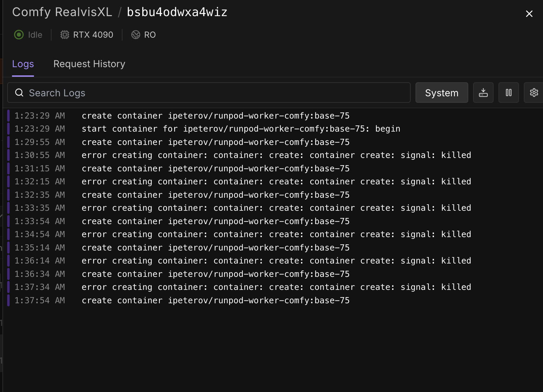The image size is (543, 392).
Task: Close the worker details panel
Action: point(529,14)
